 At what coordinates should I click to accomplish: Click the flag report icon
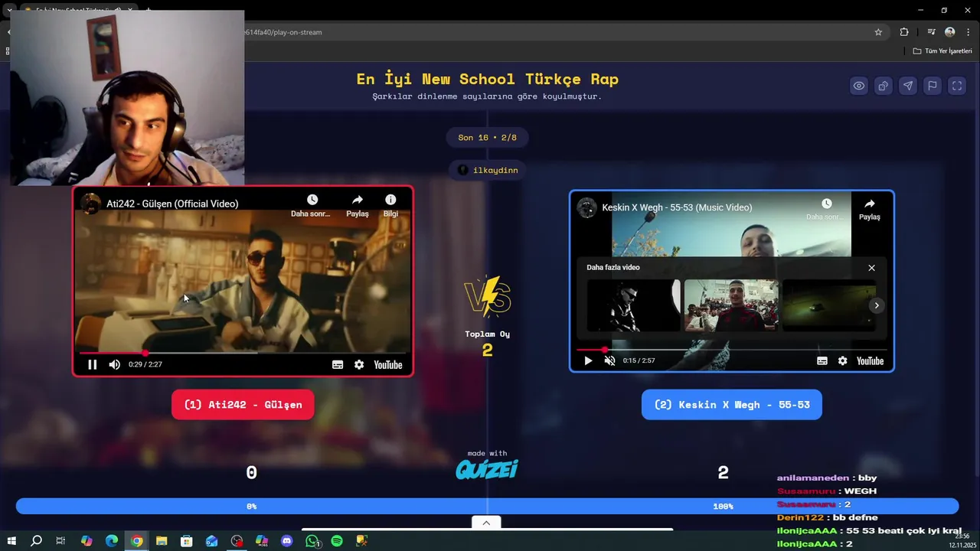click(x=933, y=86)
